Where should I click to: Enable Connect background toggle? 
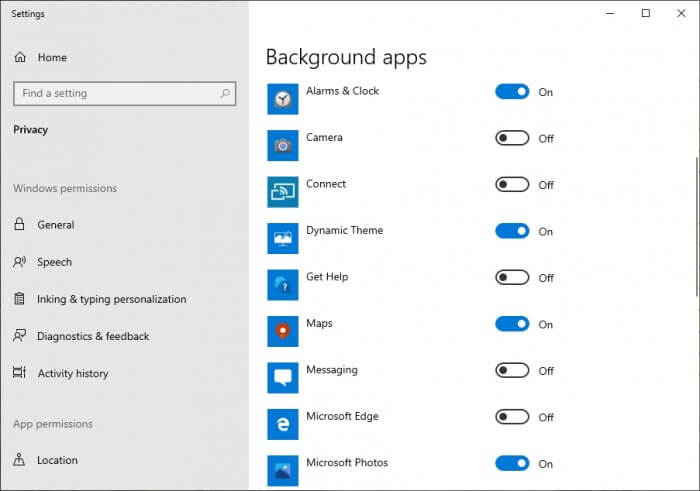512,184
